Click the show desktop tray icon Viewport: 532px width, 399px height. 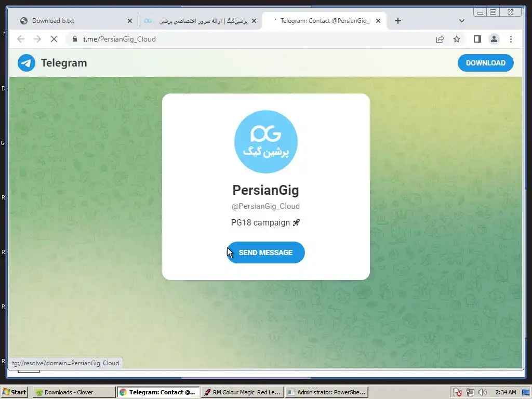pos(526,393)
